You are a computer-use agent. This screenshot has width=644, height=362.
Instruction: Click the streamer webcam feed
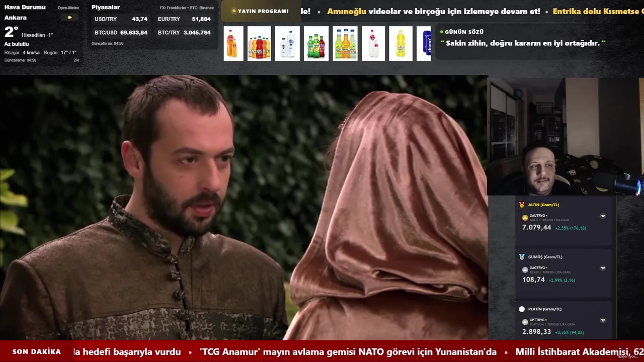tap(566, 136)
